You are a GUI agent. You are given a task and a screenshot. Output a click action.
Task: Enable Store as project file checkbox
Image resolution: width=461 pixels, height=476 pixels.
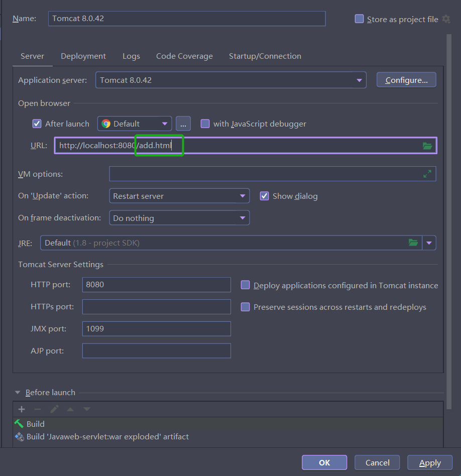(359, 19)
